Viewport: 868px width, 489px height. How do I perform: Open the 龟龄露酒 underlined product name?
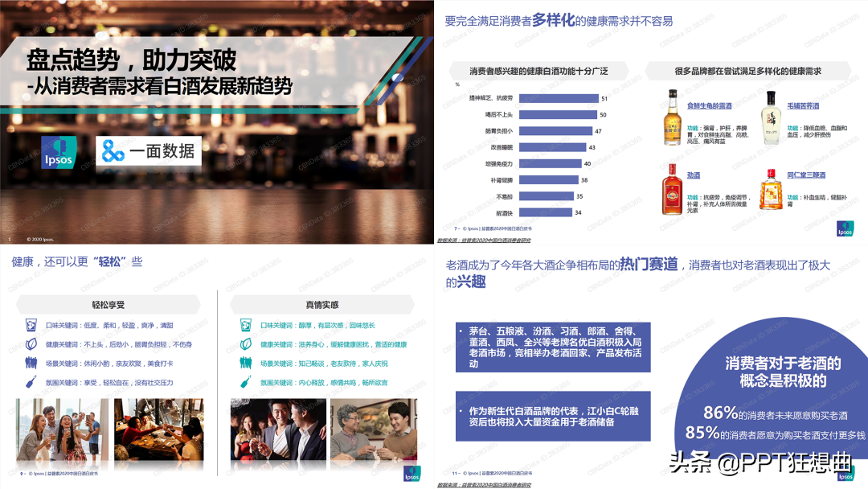709,106
